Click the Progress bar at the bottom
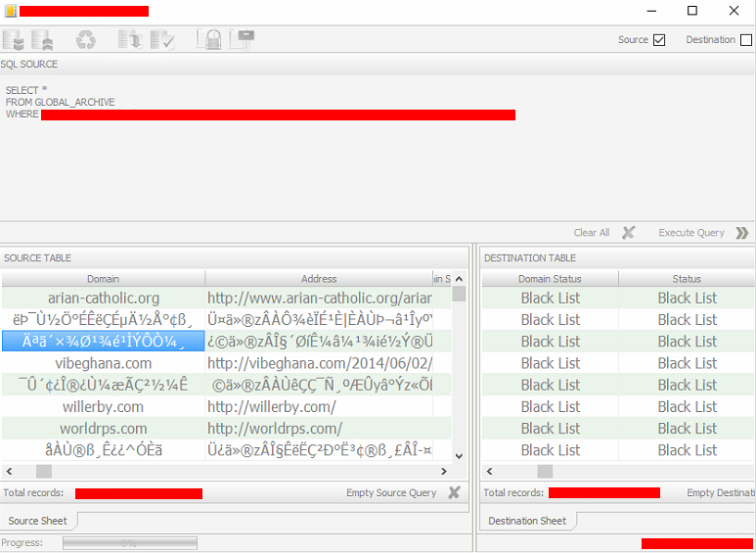The width and height of the screenshot is (756, 553). [130, 543]
